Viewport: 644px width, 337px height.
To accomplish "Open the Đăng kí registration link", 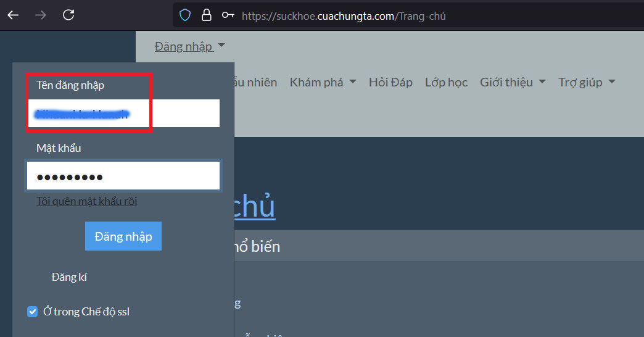I will pos(69,277).
